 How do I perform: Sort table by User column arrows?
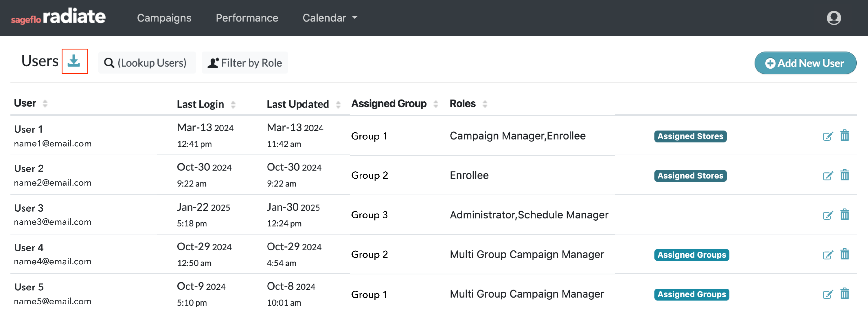click(x=45, y=103)
